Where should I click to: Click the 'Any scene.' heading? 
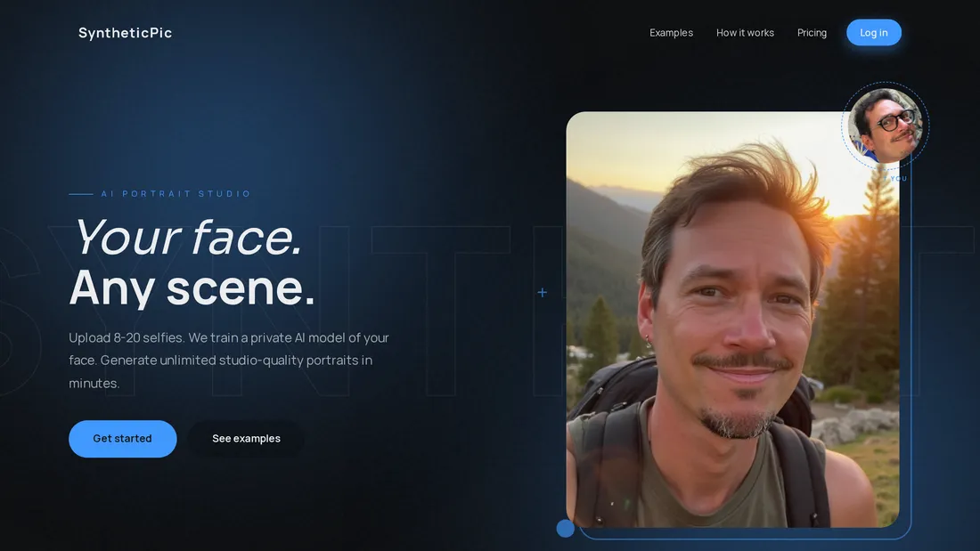192,288
